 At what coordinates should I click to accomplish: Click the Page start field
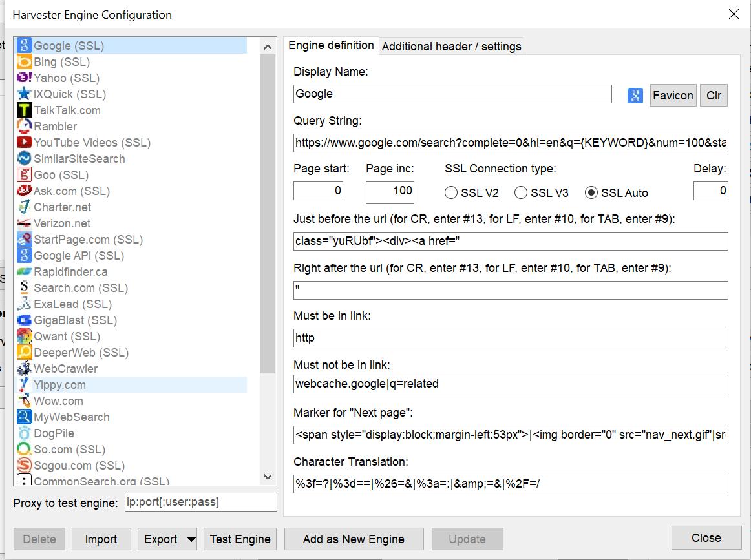click(318, 191)
